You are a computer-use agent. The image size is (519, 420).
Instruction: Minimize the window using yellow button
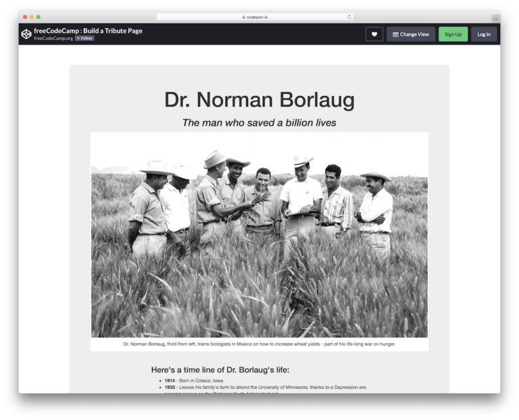click(32, 17)
